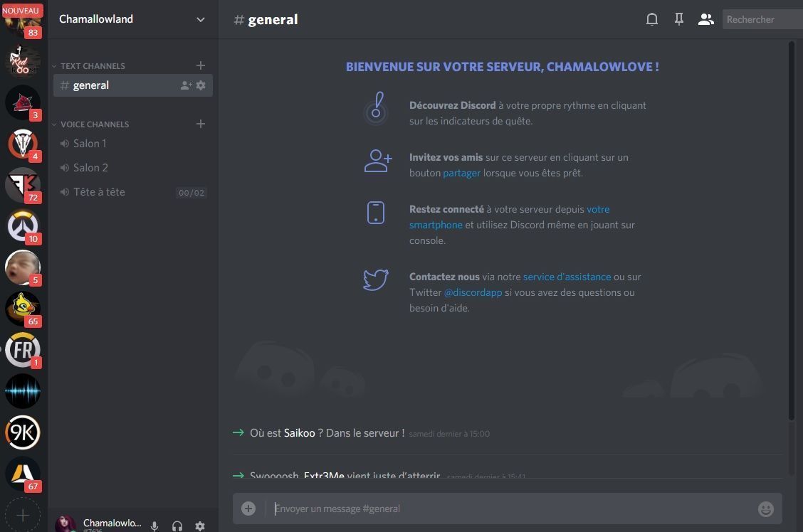Click the quest indicator exclamation icon
803x532 pixels.
376,107
